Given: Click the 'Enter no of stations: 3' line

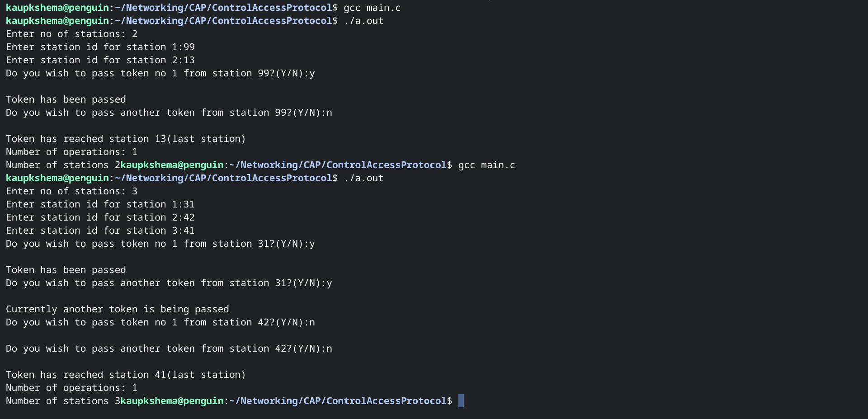Looking at the screenshot, I should tap(71, 191).
